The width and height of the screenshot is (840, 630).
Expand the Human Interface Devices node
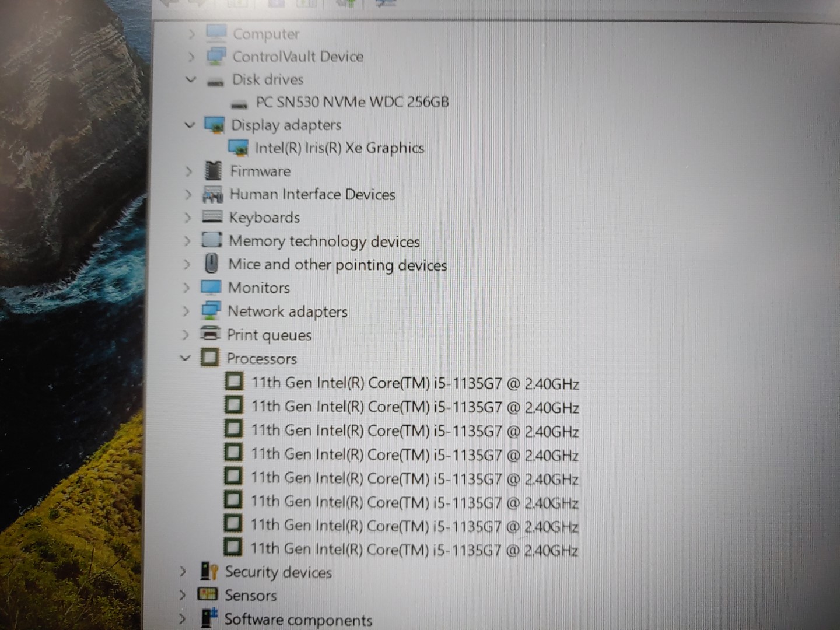click(x=188, y=194)
